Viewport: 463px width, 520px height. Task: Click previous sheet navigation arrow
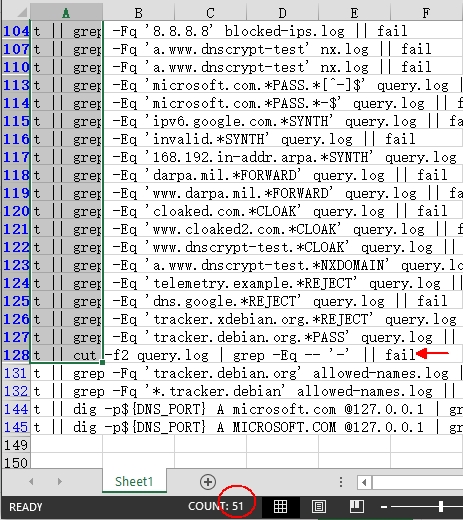[31, 481]
